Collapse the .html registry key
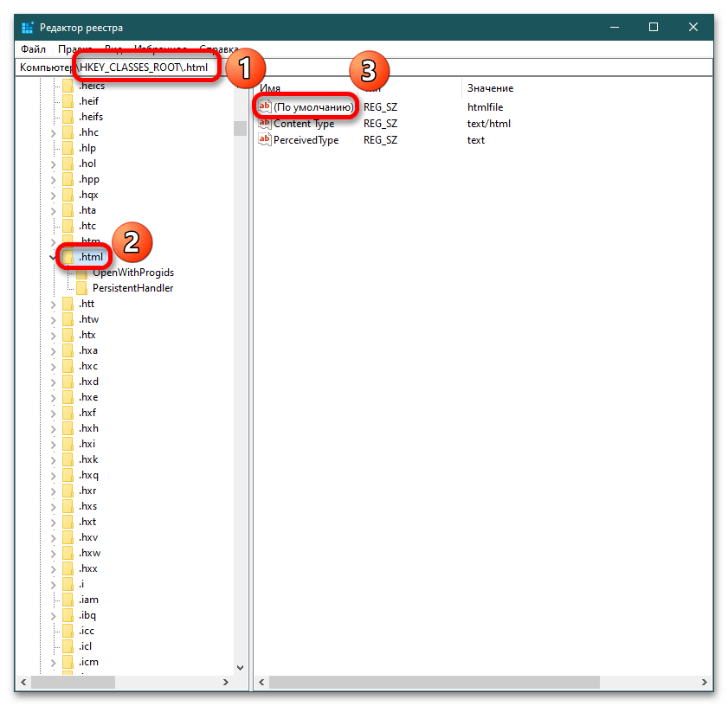This screenshot has width=728, height=706. pos(54,257)
